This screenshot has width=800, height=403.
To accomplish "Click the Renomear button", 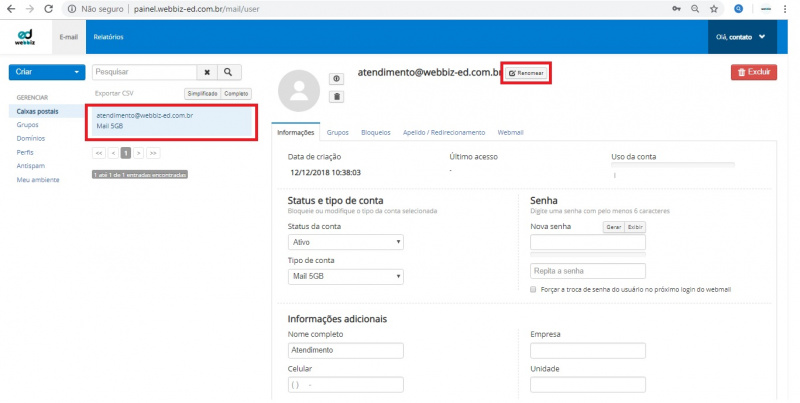I will 526,73.
